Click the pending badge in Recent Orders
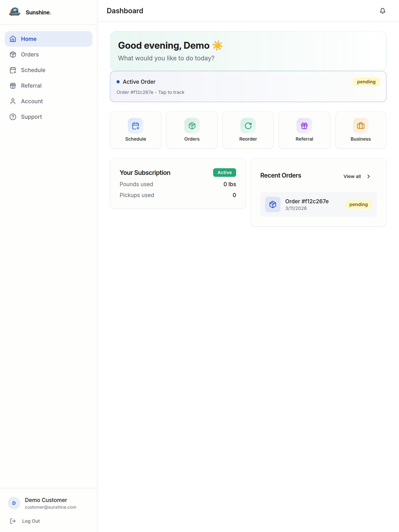The image size is (399, 532). 358,204
